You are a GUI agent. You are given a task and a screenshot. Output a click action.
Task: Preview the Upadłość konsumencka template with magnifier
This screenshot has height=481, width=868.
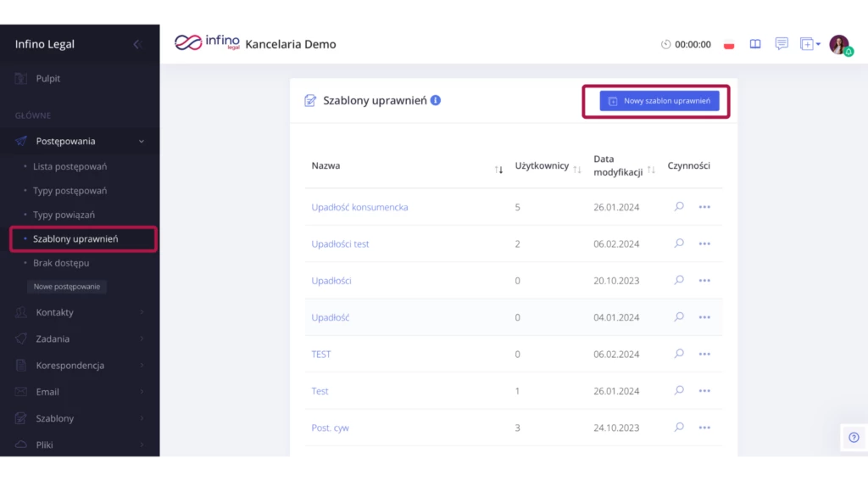coord(679,206)
